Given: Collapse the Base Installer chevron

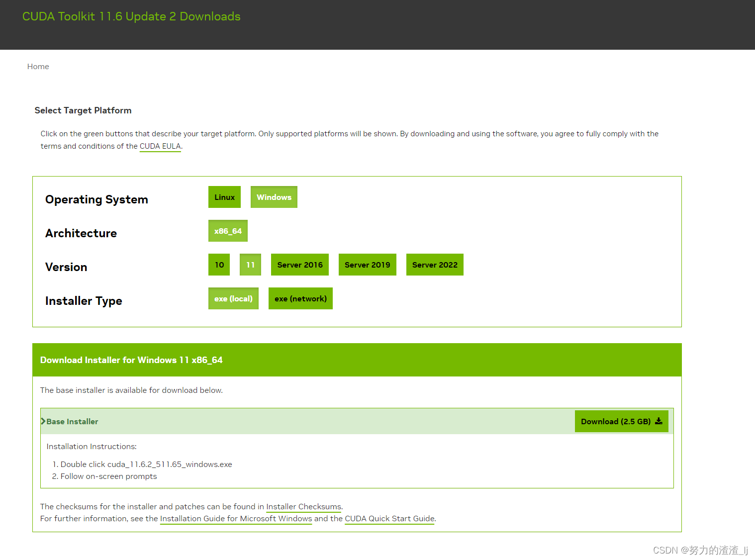Looking at the screenshot, I should click(x=43, y=421).
